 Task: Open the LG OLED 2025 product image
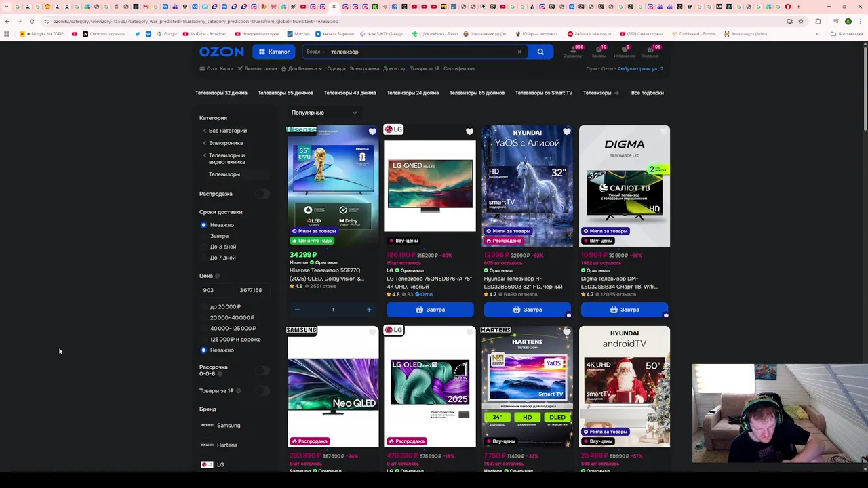click(x=430, y=386)
